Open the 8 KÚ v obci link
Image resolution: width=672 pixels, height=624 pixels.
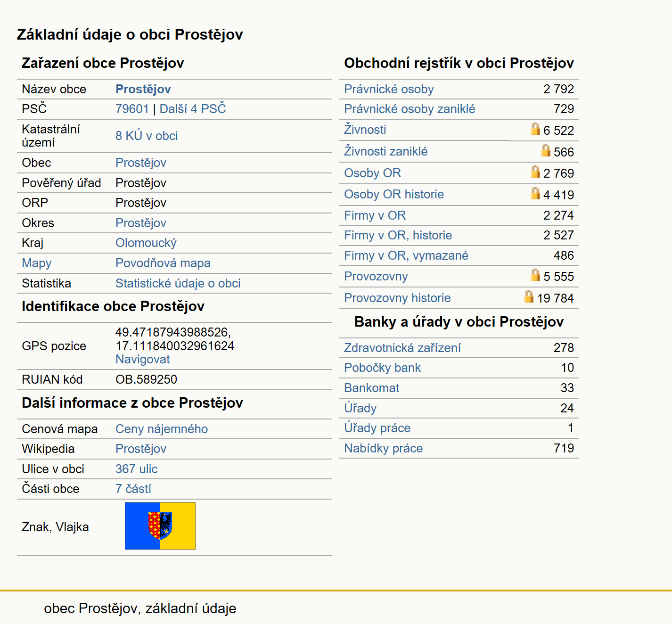coord(147,136)
